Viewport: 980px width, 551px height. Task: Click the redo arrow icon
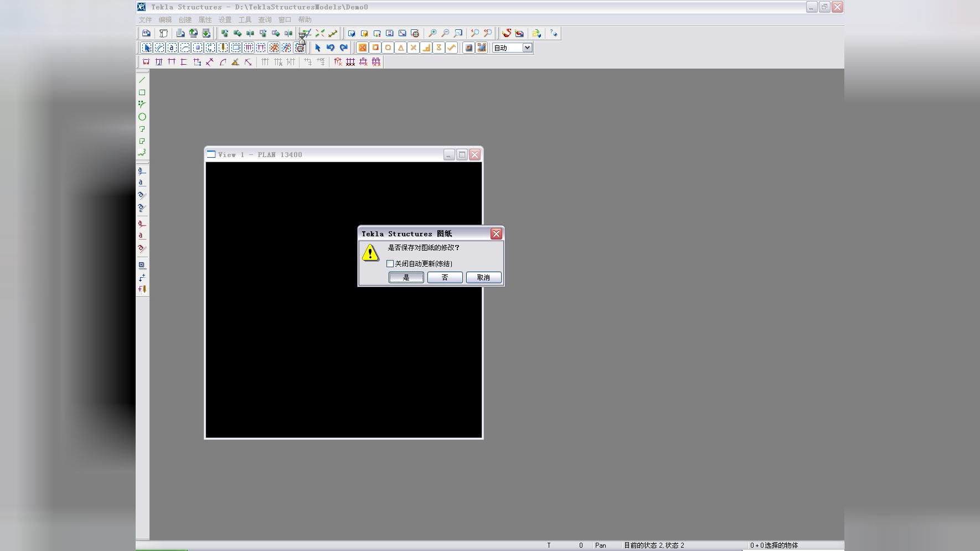pos(343,48)
